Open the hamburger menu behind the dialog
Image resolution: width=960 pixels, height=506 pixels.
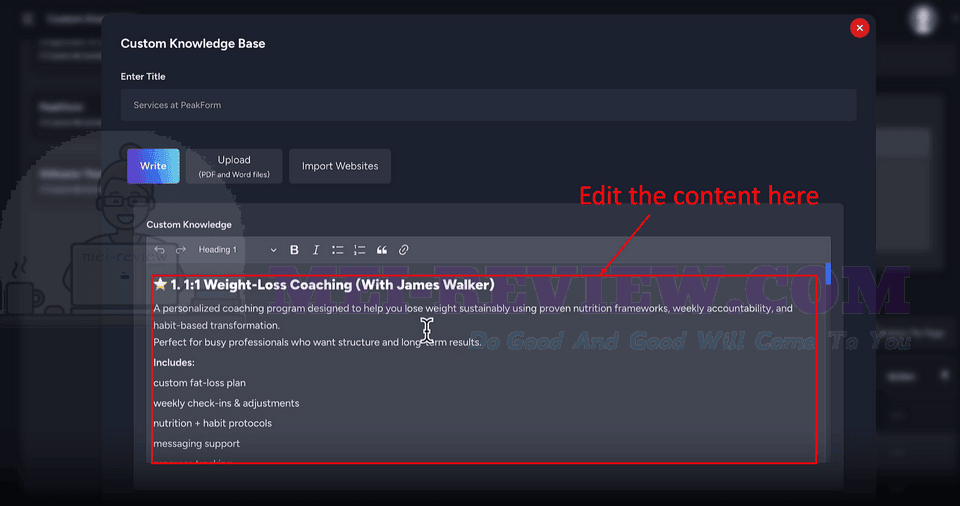click(28, 19)
